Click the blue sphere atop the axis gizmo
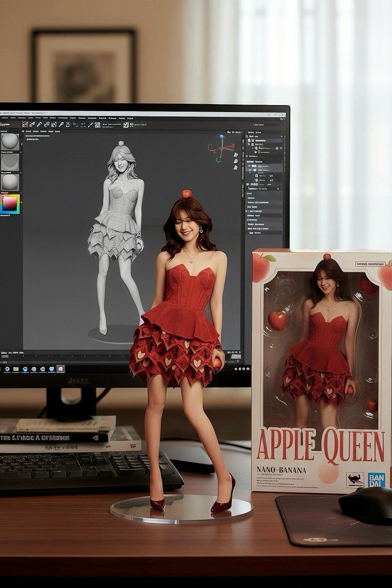Screen dimensions: 392x588 tap(221, 136)
